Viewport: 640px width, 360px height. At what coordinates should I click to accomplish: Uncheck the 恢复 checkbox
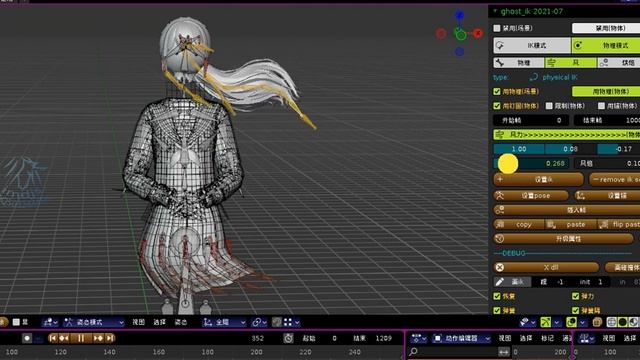click(497, 296)
